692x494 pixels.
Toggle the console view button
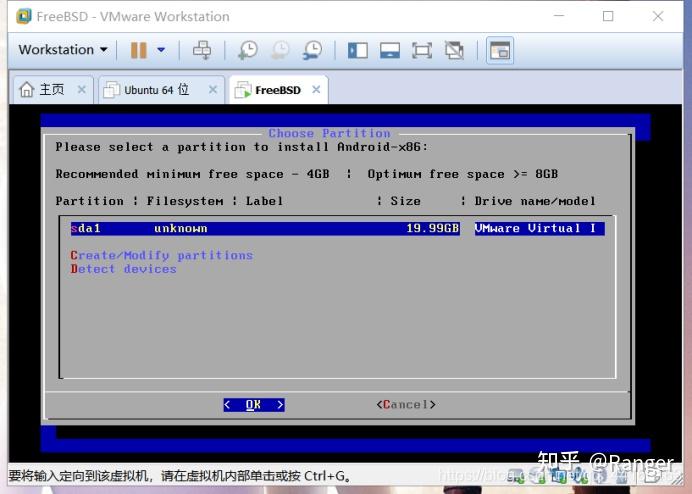point(500,50)
